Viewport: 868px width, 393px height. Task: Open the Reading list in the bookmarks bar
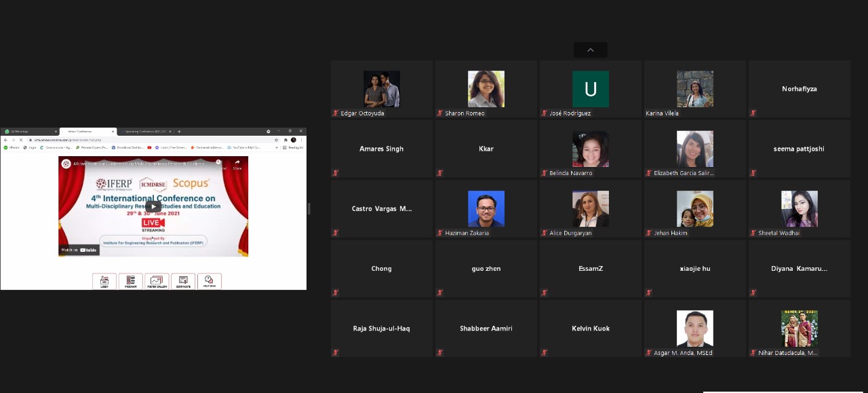click(x=293, y=147)
